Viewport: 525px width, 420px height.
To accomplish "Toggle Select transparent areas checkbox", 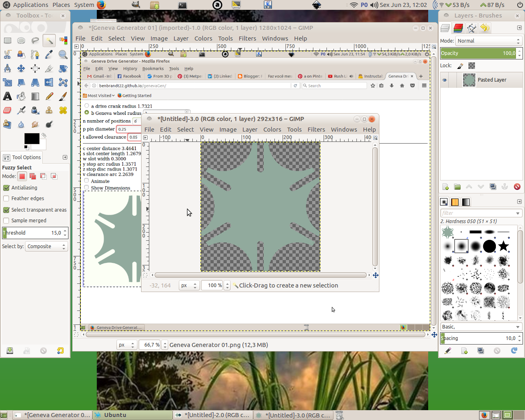I will 6,210.
